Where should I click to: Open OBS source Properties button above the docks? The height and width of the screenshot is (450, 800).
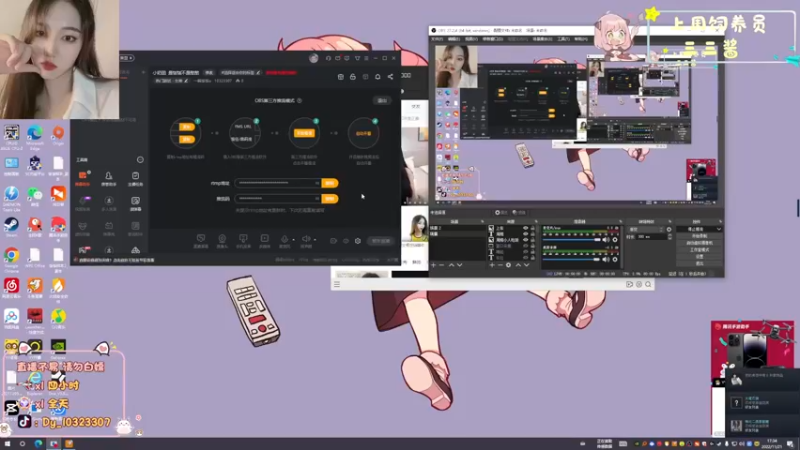[502, 212]
